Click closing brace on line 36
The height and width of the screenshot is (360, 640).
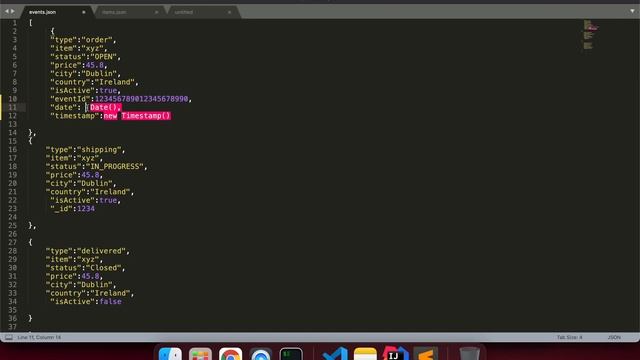(x=30, y=318)
